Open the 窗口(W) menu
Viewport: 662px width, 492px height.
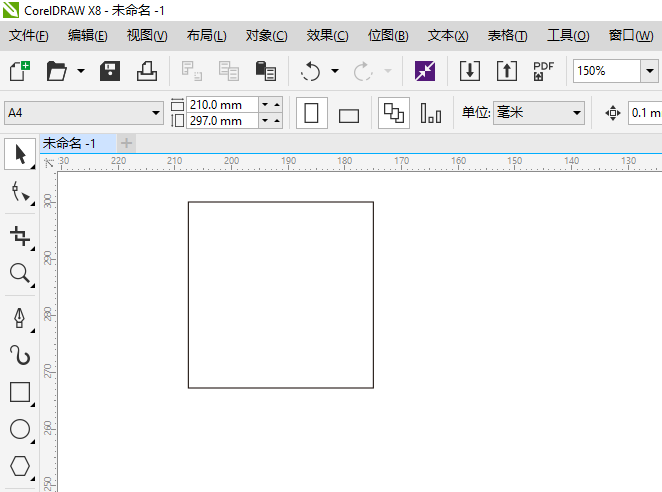(x=631, y=35)
